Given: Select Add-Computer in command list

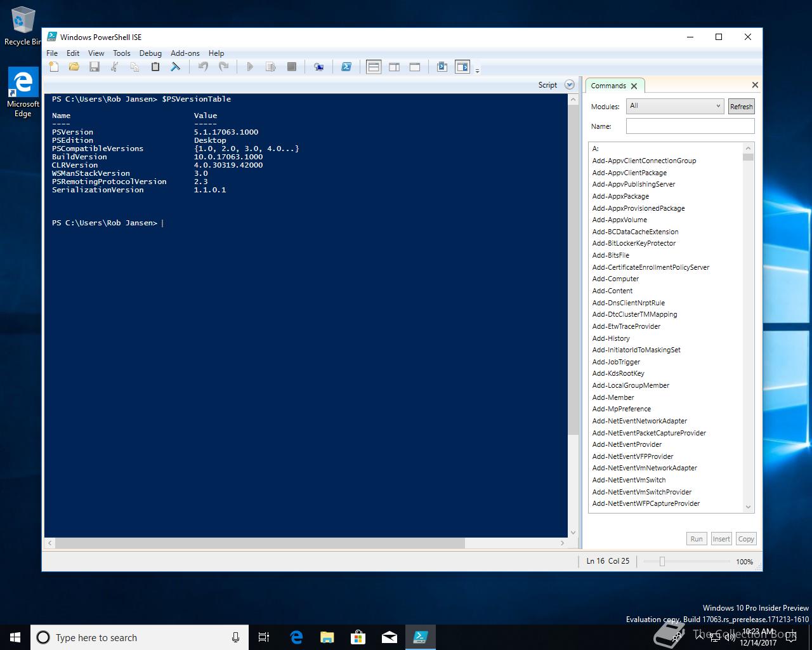Looking at the screenshot, I should click(615, 279).
